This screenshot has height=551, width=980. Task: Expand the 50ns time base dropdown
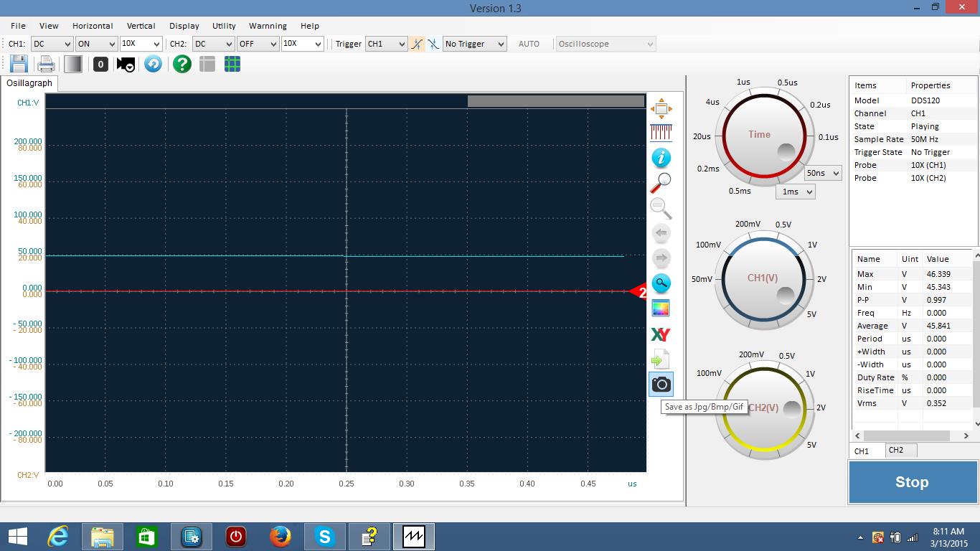pyautogui.click(x=822, y=173)
